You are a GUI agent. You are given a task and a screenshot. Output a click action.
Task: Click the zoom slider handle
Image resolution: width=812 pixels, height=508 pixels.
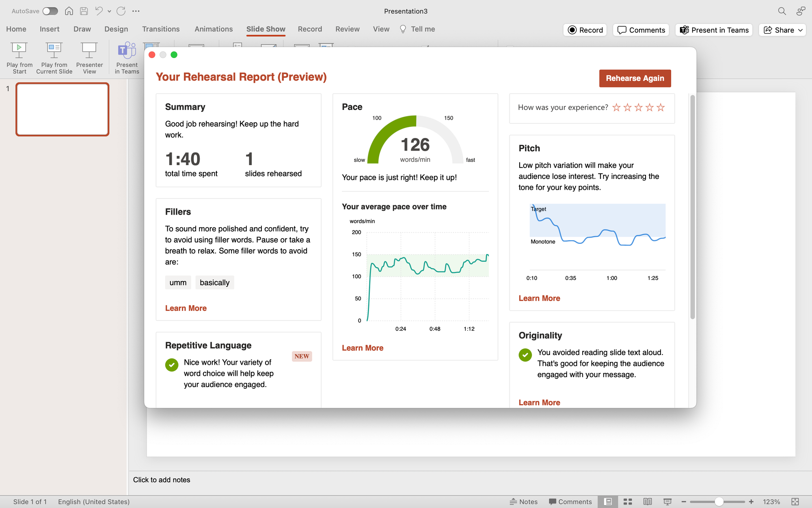click(719, 502)
